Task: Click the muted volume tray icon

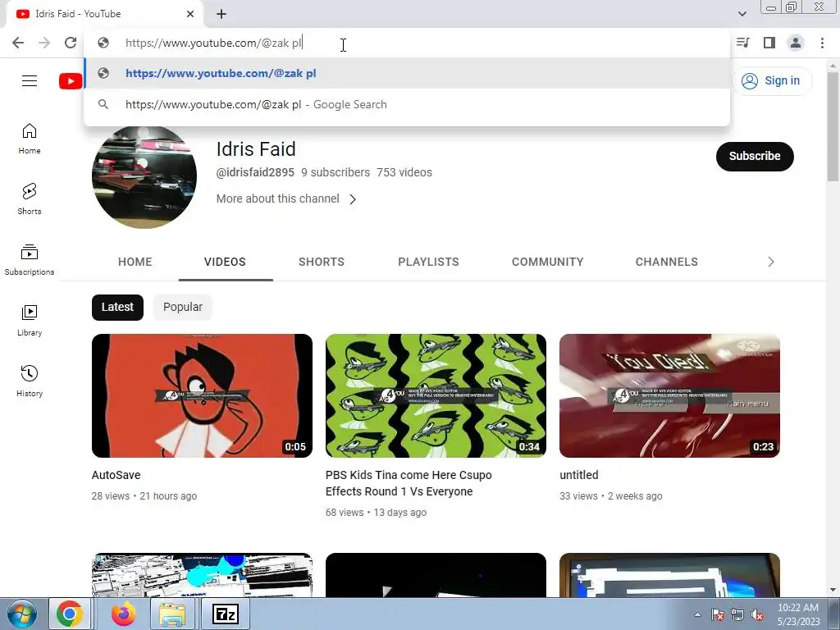Action: point(757,614)
